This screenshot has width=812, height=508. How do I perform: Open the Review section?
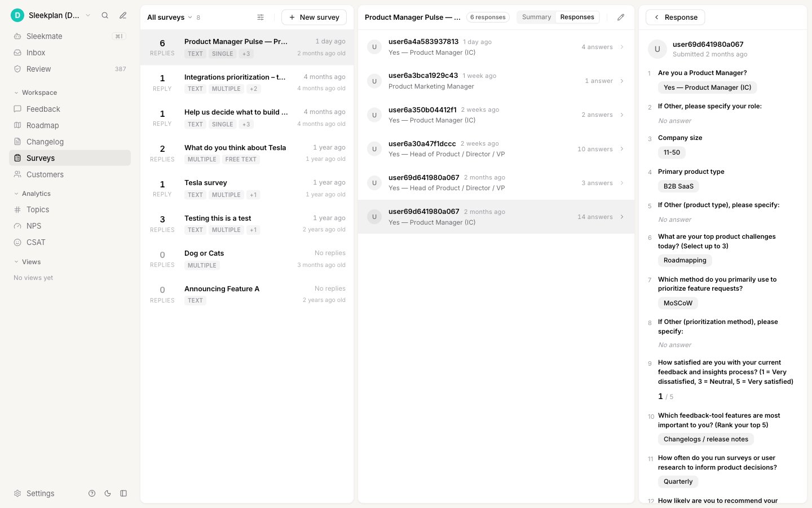tap(70, 69)
